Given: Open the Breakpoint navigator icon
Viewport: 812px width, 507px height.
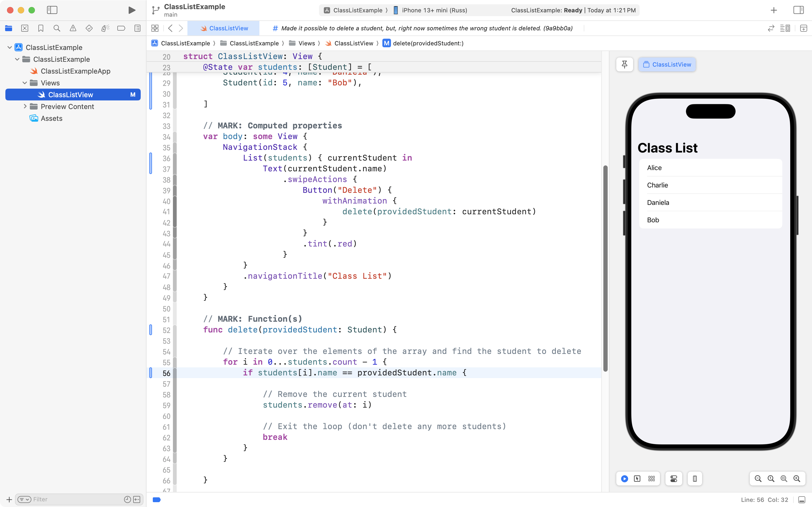Looking at the screenshot, I should [x=121, y=28].
